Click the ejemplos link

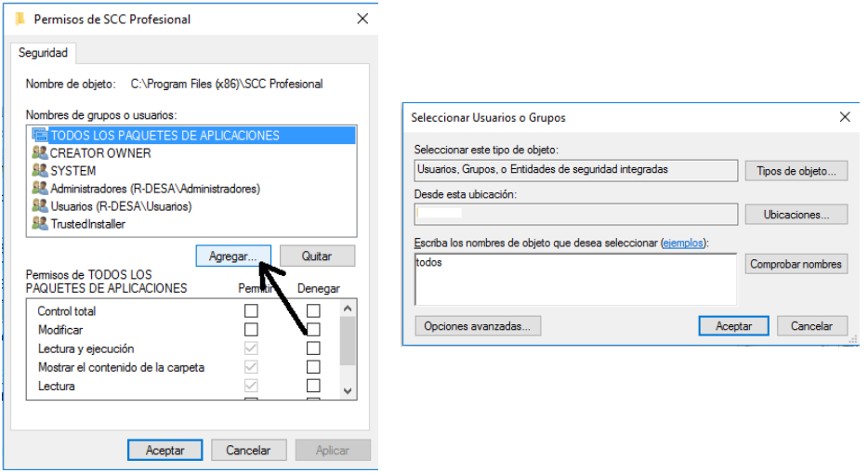[x=682, y=243]
